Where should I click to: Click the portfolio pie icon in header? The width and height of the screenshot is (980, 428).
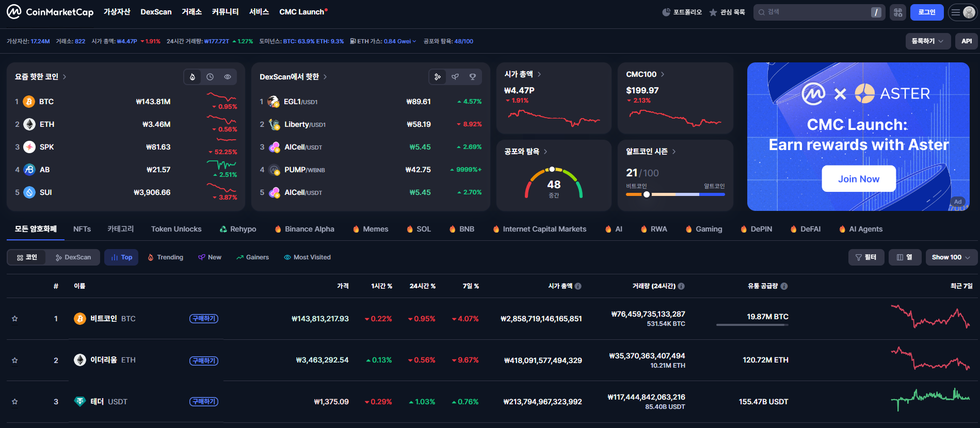click(x=666, y=12)
